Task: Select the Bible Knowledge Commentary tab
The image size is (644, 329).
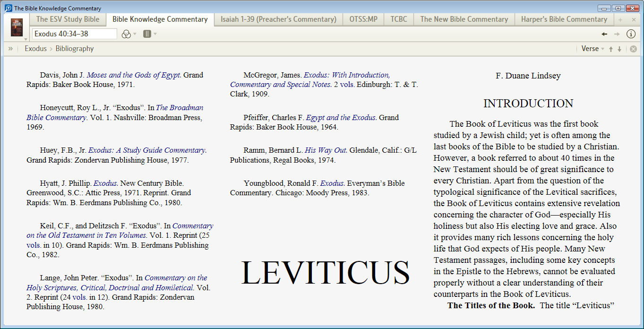Action: (160, 19)
